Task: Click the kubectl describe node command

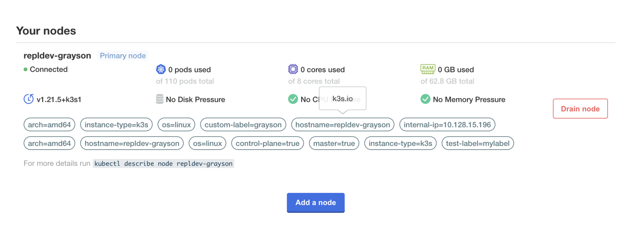Action: pos(163,164)
